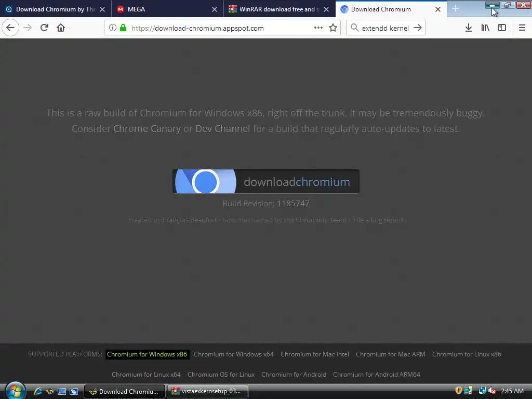The height and width of the screenshot is (399, 532).
Task: Open vistaexkernsetup taskbar button
Action: (208, 391)
